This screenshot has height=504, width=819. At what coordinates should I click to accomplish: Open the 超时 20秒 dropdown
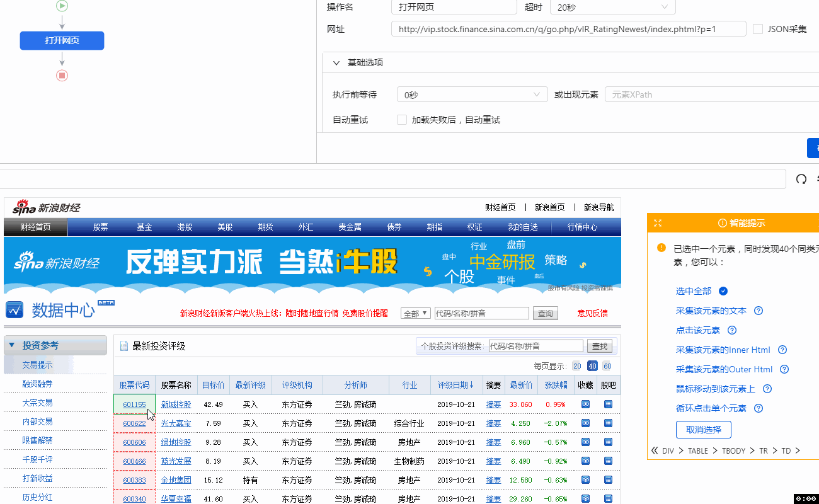coord(612,7)
